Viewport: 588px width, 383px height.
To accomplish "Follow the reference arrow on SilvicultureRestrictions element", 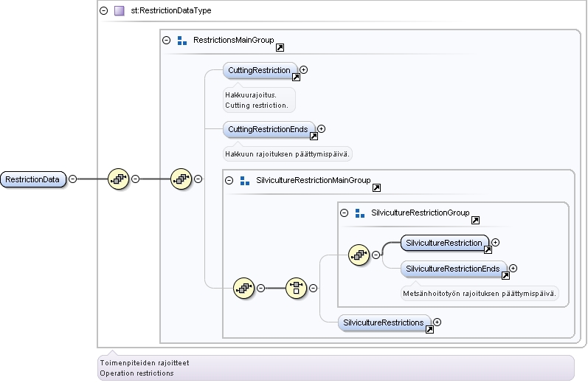I will 429,329.
